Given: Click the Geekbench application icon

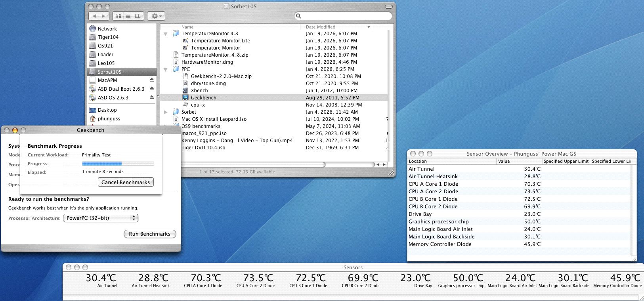Looking at the screenshot, I should 185,98.
